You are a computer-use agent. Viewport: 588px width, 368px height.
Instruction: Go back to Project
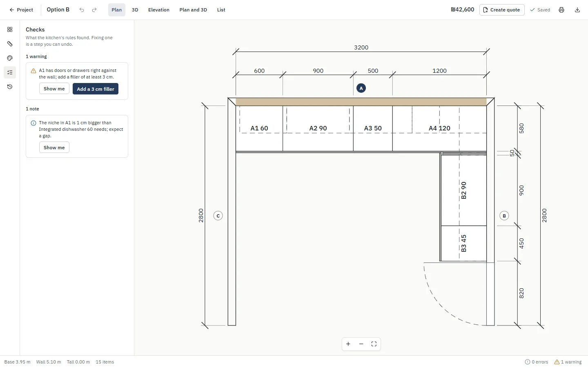tap(21, 10)
